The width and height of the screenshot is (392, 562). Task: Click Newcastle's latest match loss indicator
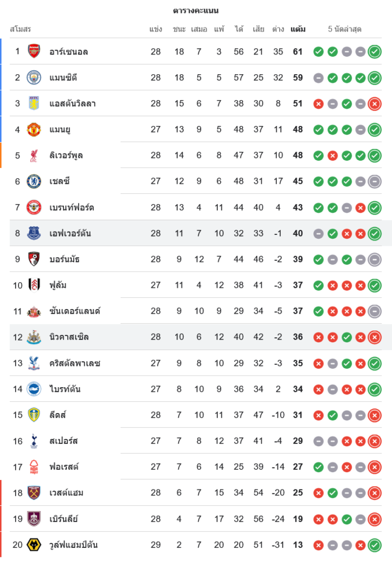[375, 337]
